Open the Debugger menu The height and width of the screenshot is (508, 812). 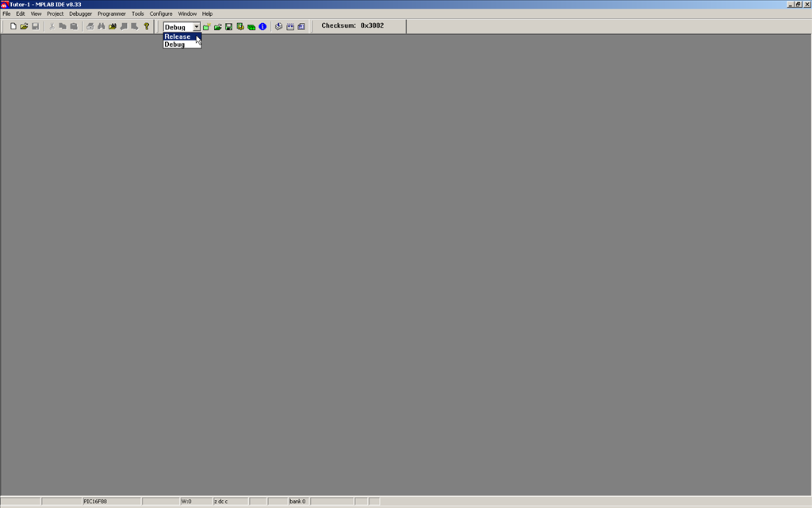pos(80,13)
